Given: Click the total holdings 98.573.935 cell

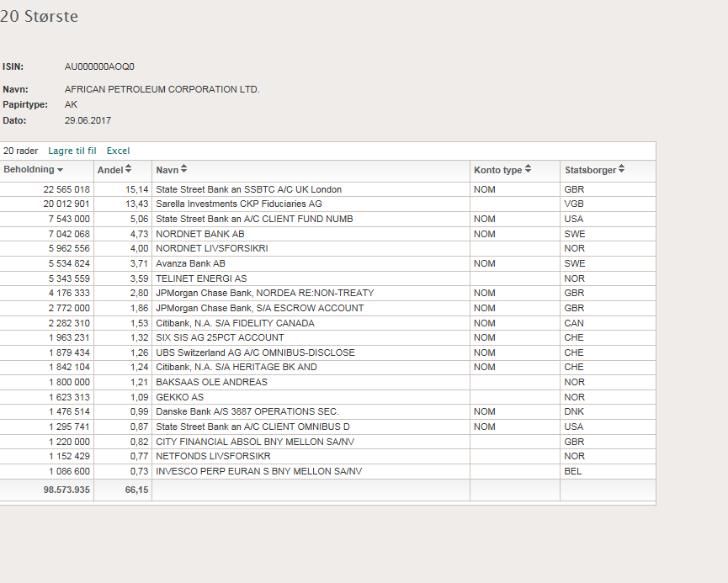Looking at the screenshot, I should tap(47, 490).
